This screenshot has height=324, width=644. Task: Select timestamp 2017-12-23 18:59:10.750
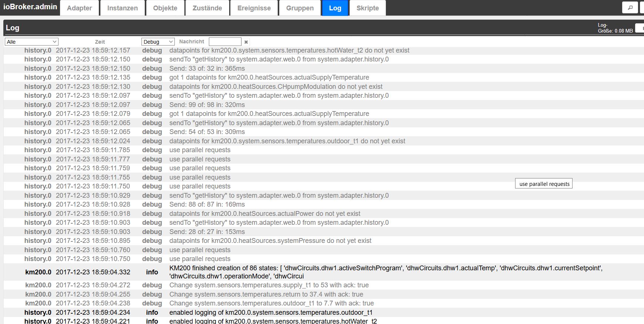(93, 259)
